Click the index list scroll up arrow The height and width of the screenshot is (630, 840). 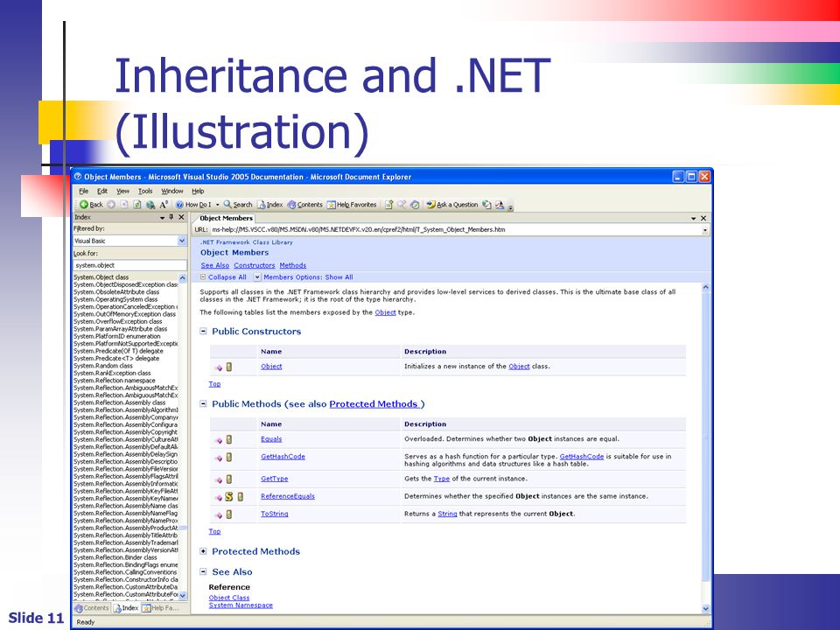[183, 278]
